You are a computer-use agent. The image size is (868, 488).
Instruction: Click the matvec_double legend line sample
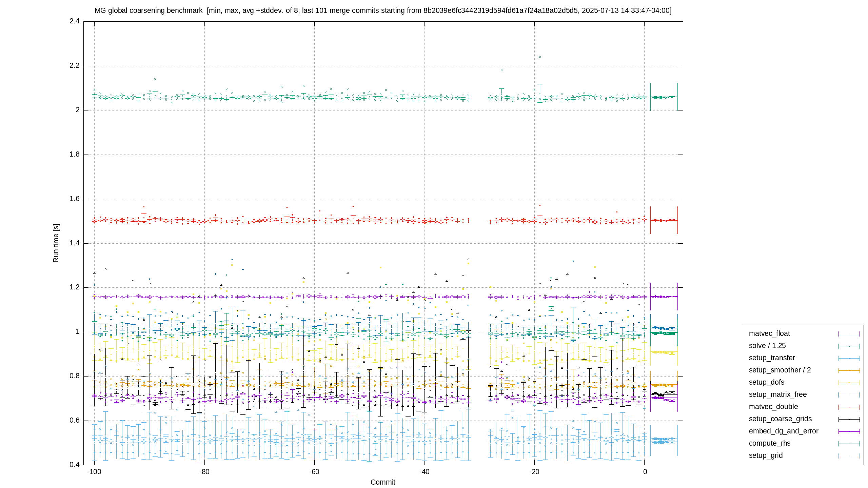849,407
